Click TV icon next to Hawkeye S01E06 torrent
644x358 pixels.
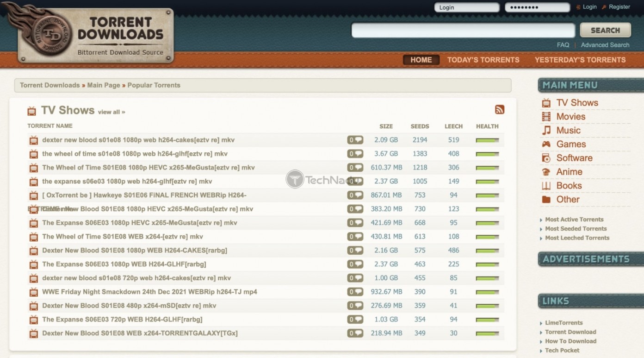click(x=33, y=195)
